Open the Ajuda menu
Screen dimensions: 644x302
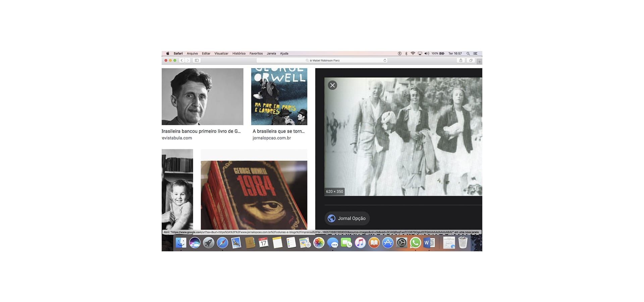[x=284, y=53]
